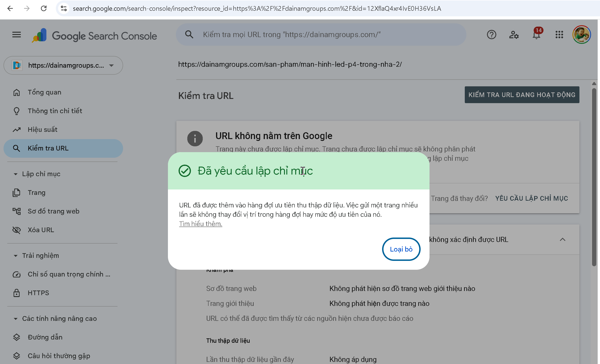Viewport: 600px width, 364px height.
Task: Click the sitemap icon beside Sơ đồ trang web
Action: coord(16,211)
